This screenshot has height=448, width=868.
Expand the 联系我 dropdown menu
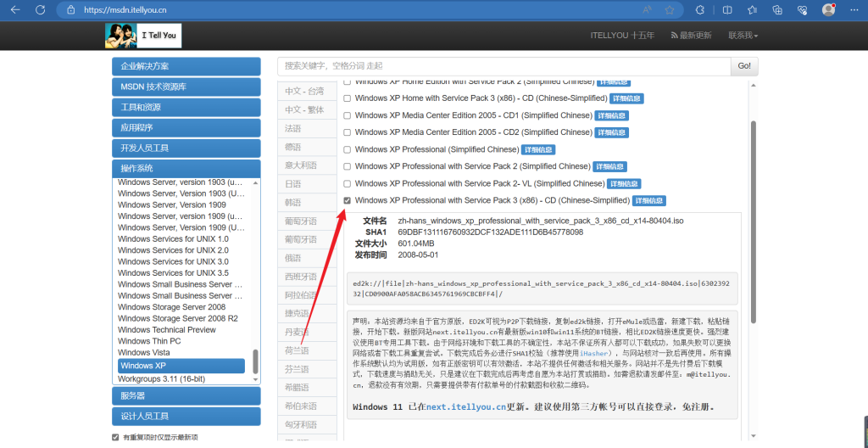pos(743,36)
